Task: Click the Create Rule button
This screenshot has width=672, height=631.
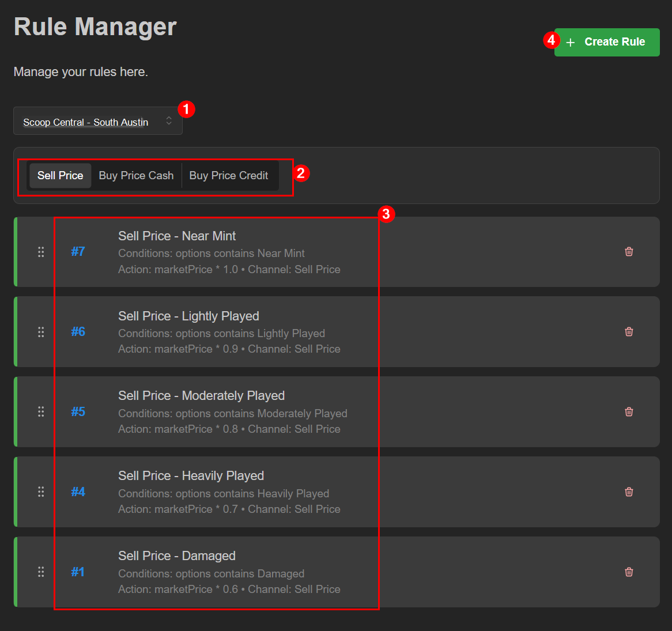Action: pyautogui.click(x=607, y=42)
